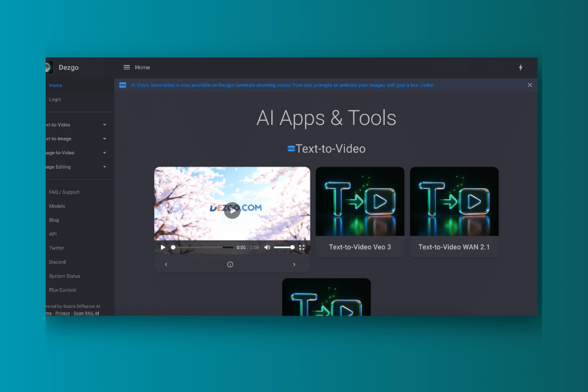This screenshot has width=588, height=392.
Task: Click the Home title in the top bar
Action: click(x=142, y=67)
